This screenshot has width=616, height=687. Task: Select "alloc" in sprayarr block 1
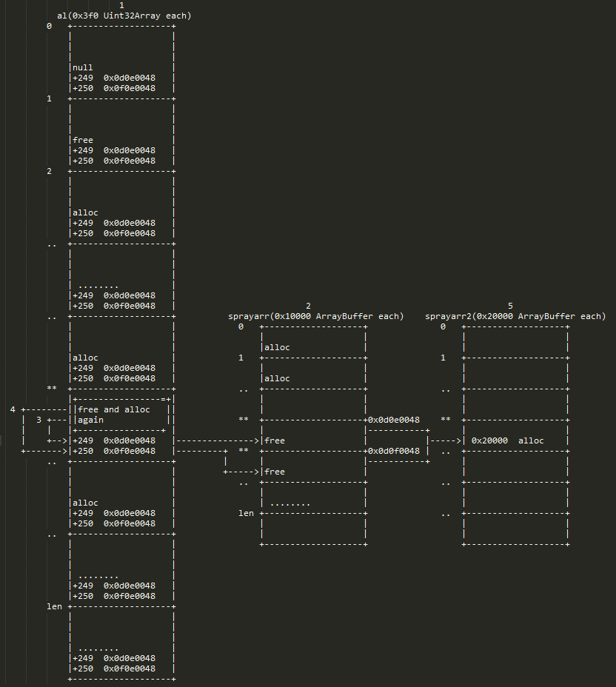[277, 378]
